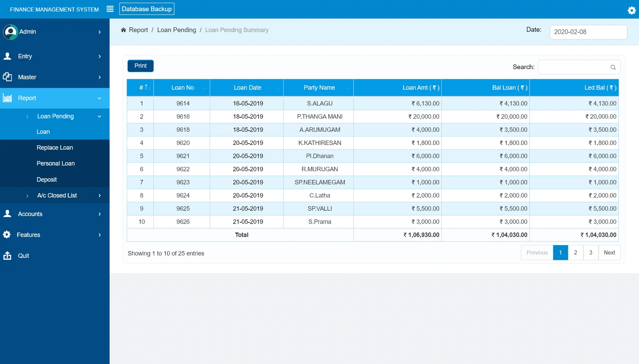
Task: Click the Admin avatar icon
Action: 10,32
